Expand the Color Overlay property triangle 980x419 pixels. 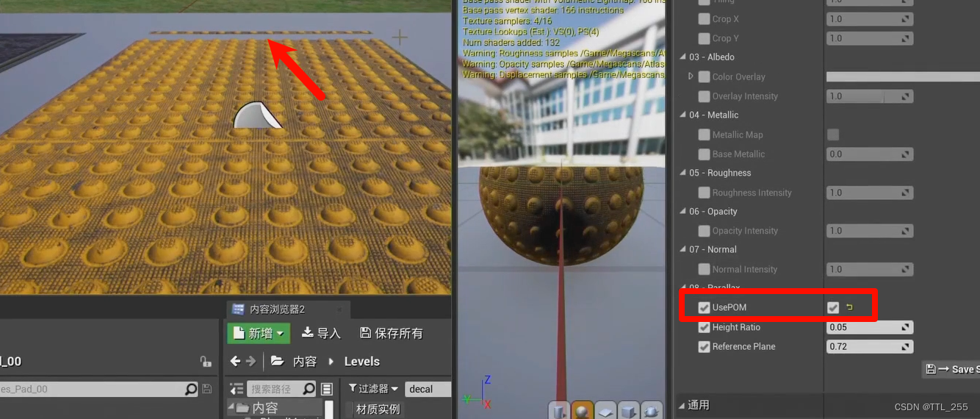pyautogui.click(x=691, y=76)
